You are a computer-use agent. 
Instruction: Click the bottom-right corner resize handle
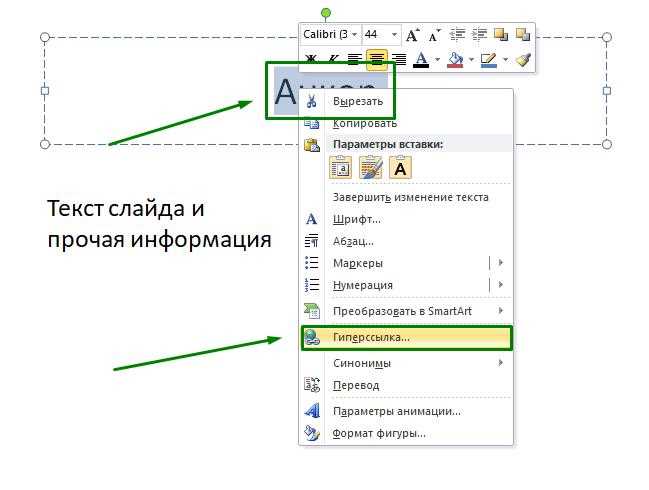pos(607,144)
